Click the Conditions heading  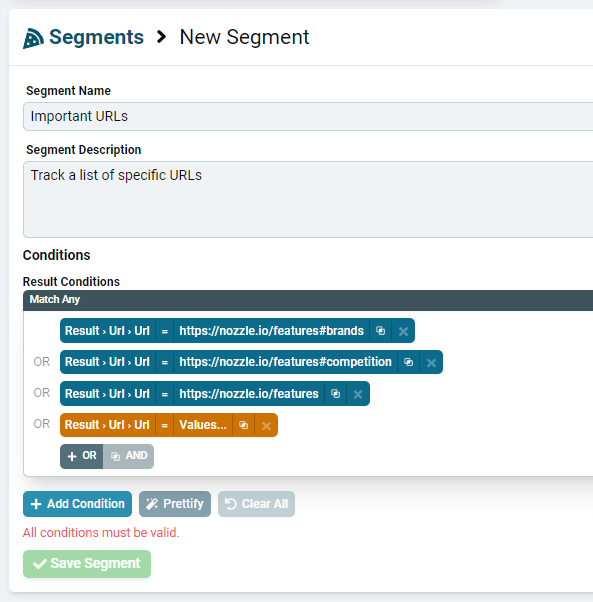pyautogui.click(x=56, y=255)
